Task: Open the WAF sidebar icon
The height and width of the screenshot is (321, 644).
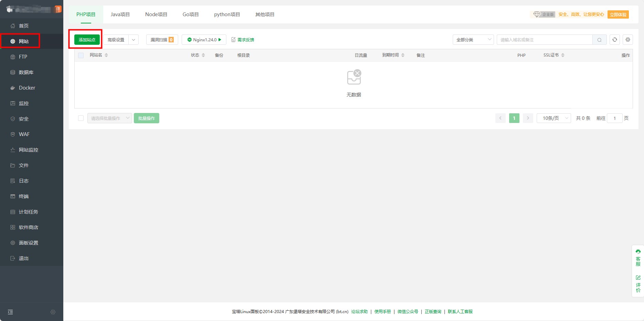Action: 13,134
